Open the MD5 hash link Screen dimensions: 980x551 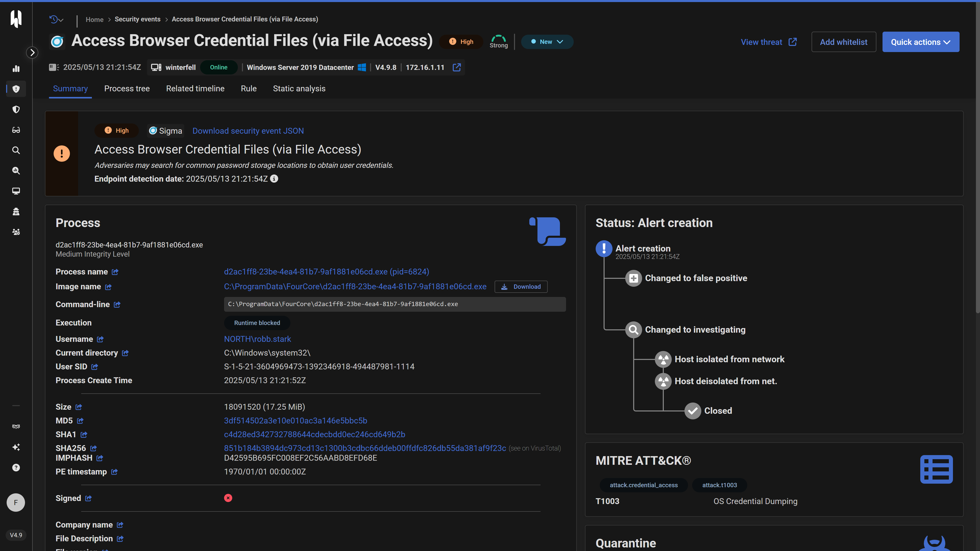coord(296,421)
